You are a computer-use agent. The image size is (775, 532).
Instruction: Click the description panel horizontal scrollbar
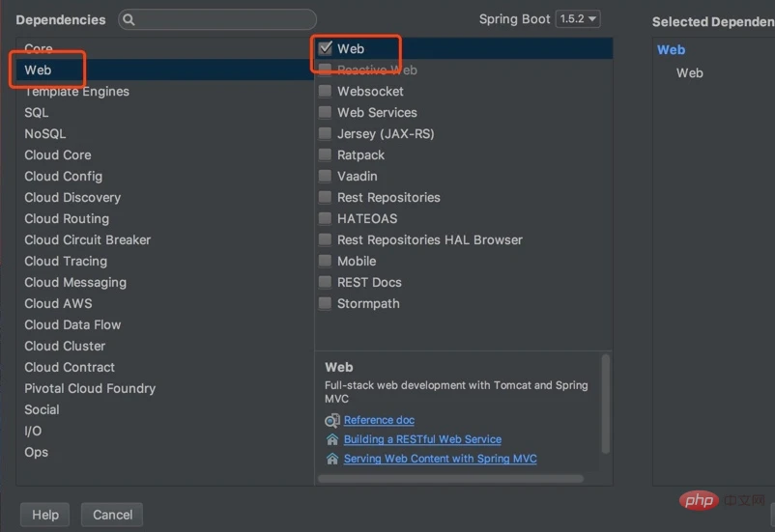[450, 479]
